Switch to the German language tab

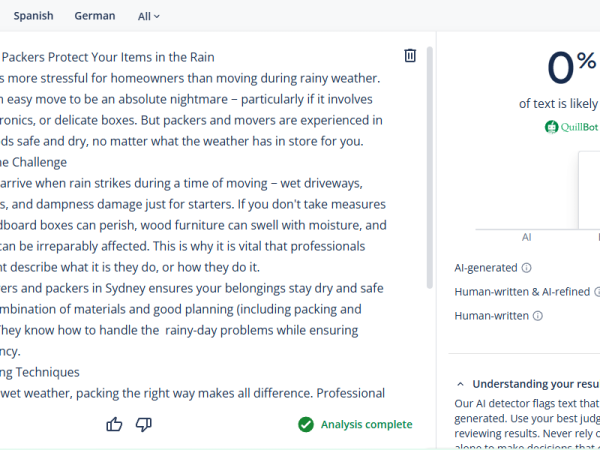[x=95, y=16]
